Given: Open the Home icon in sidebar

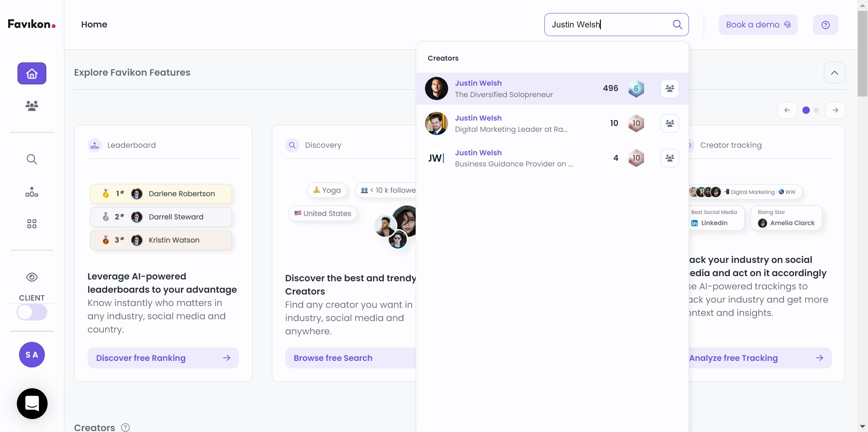Looking at the screenshot, I should tap(32, 73).
